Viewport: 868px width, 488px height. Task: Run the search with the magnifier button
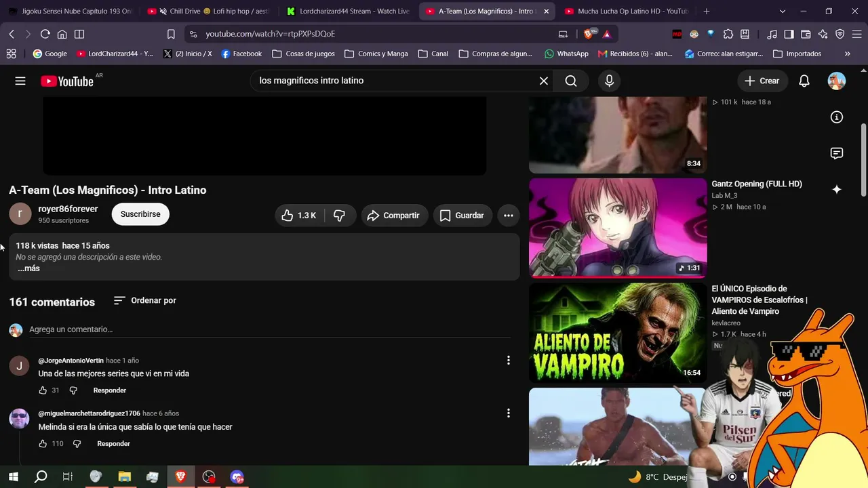(571, 81)
